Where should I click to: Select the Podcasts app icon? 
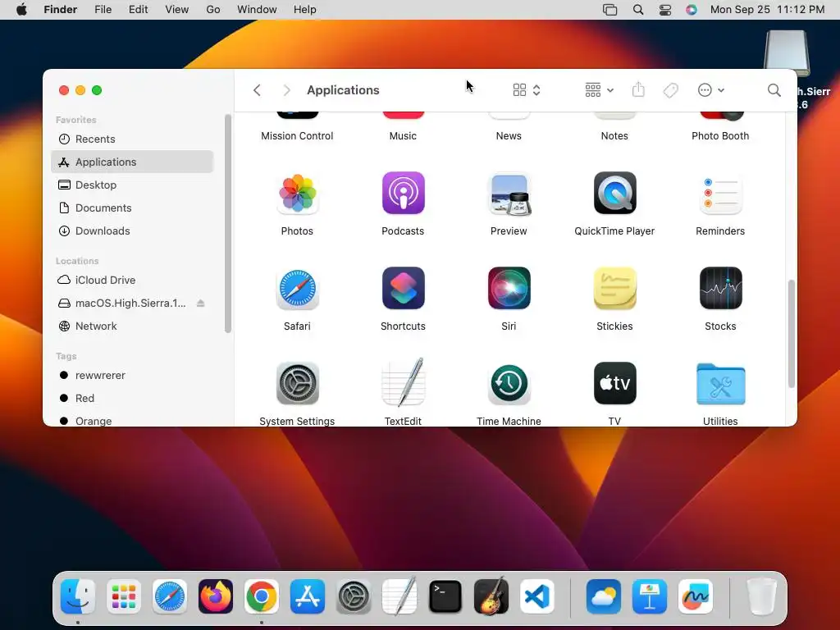tap(403, 194)
